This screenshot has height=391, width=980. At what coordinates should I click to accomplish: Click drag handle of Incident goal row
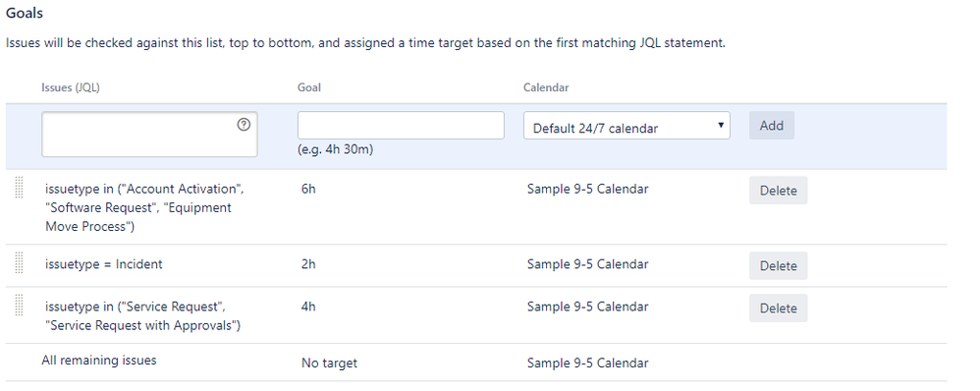tap(19, 262)
